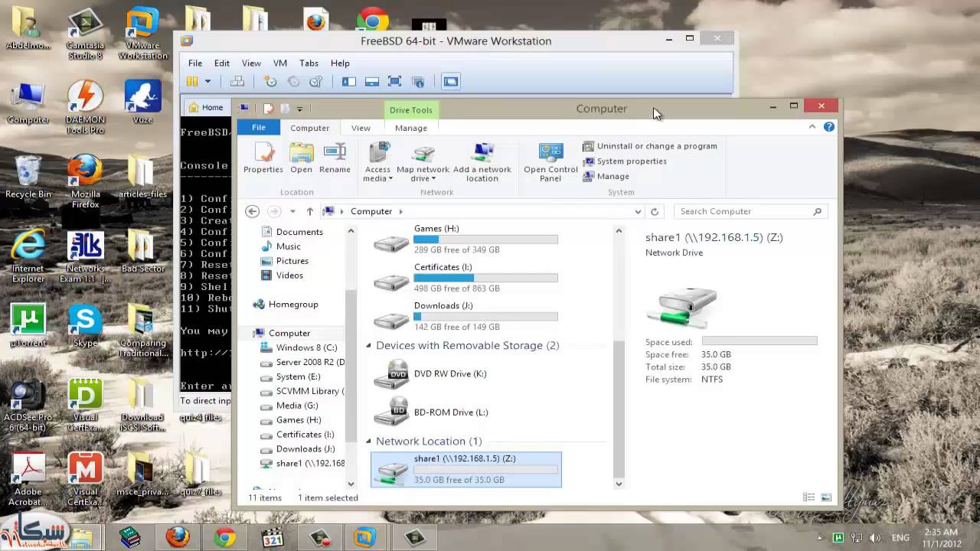Open Explorer help icon
The image size is (980, 551).
click(828, 127)
